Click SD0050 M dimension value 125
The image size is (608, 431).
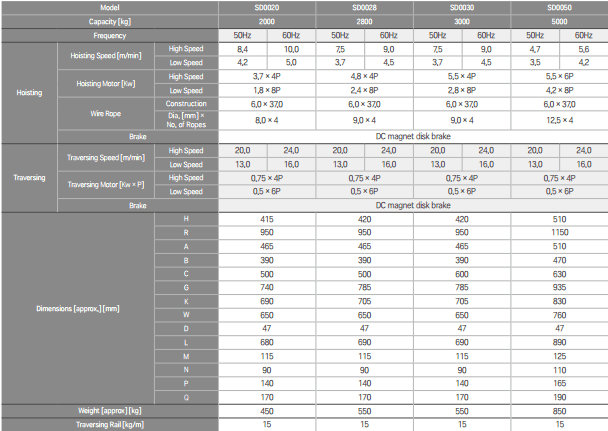[x=560, y=357]
